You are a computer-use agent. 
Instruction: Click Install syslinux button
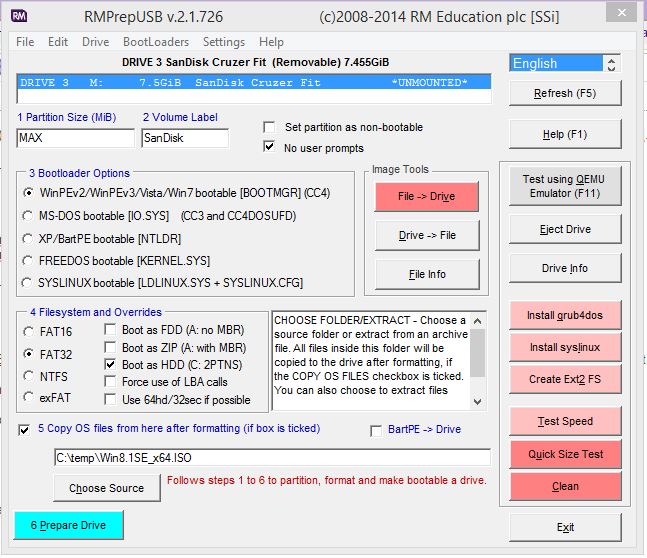(x=565, y=348)
